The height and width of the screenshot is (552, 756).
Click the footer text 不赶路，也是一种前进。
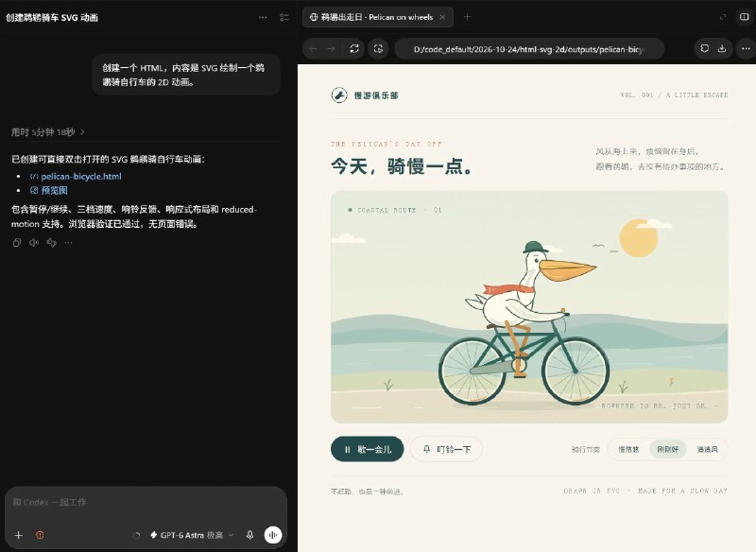click(368, 492)
